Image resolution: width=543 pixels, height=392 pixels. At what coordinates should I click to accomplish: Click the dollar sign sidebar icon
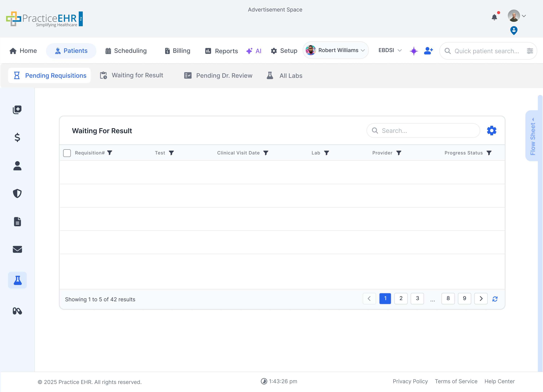[x=17, y=137]
